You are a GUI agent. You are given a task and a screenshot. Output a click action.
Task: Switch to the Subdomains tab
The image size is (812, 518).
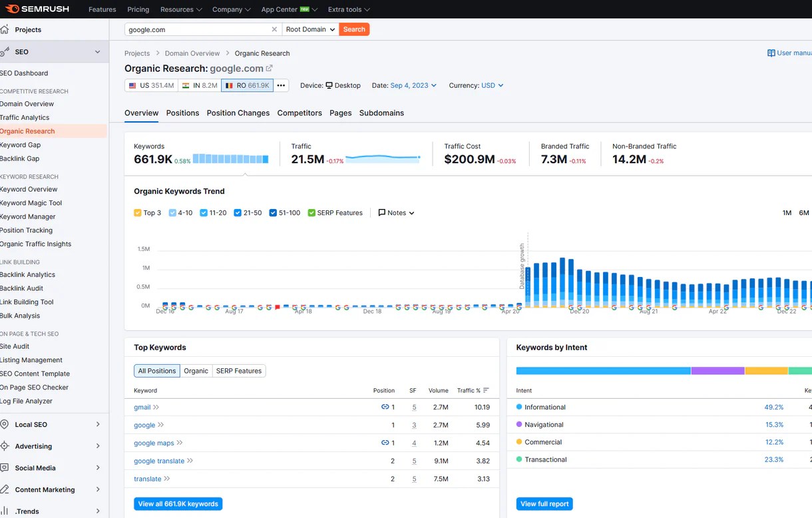click(381, 113)
